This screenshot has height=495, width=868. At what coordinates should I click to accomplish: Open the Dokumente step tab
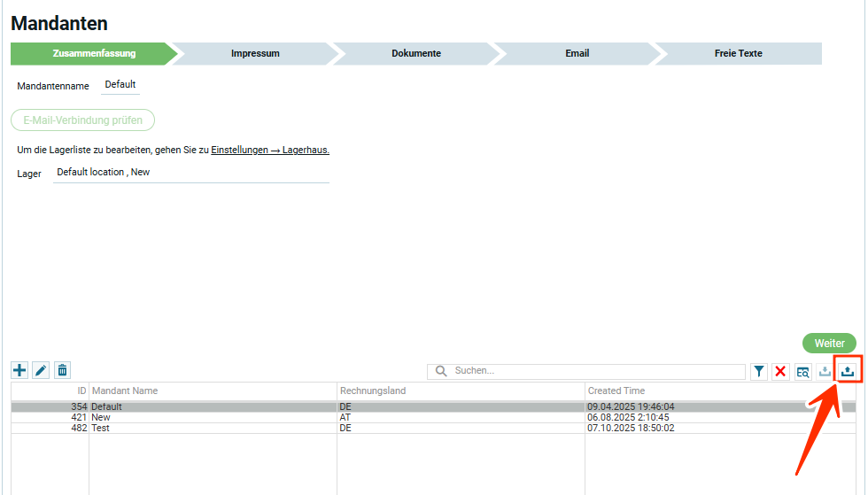pyautogui.click(x=415, y=53)
